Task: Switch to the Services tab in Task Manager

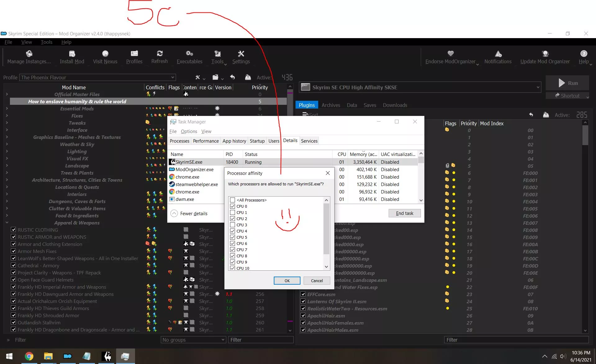Action: (309, 141)
